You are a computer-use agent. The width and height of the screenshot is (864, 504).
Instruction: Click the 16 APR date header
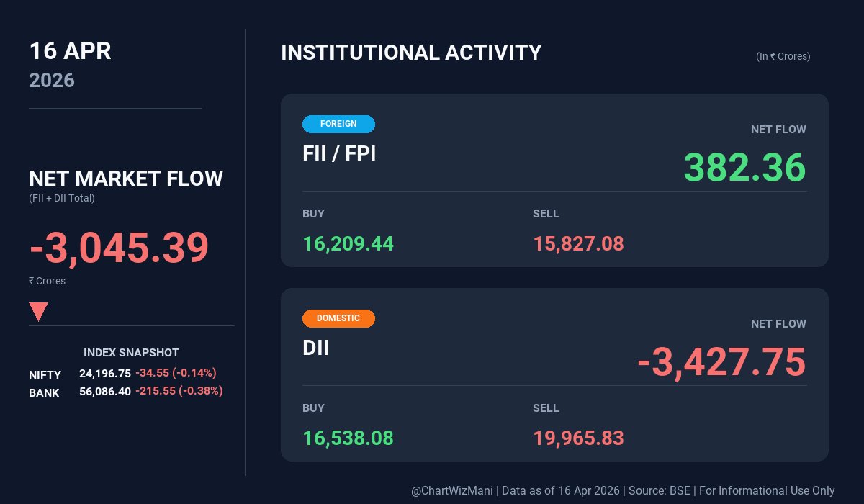(70, 52)
